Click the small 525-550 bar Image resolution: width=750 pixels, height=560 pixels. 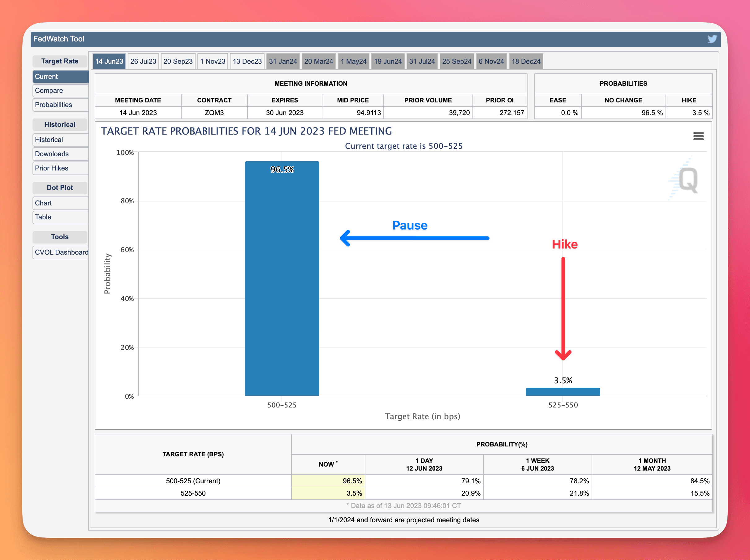(x=562, y=391)
